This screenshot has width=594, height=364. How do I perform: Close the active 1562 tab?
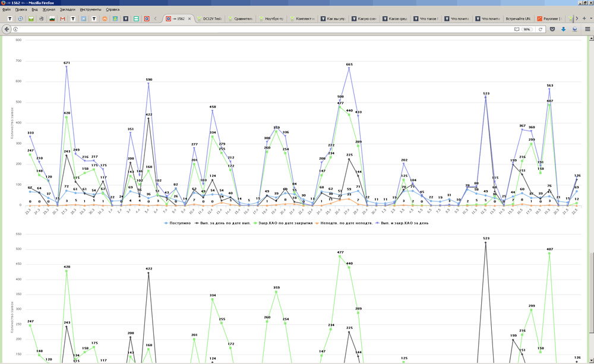189,19
